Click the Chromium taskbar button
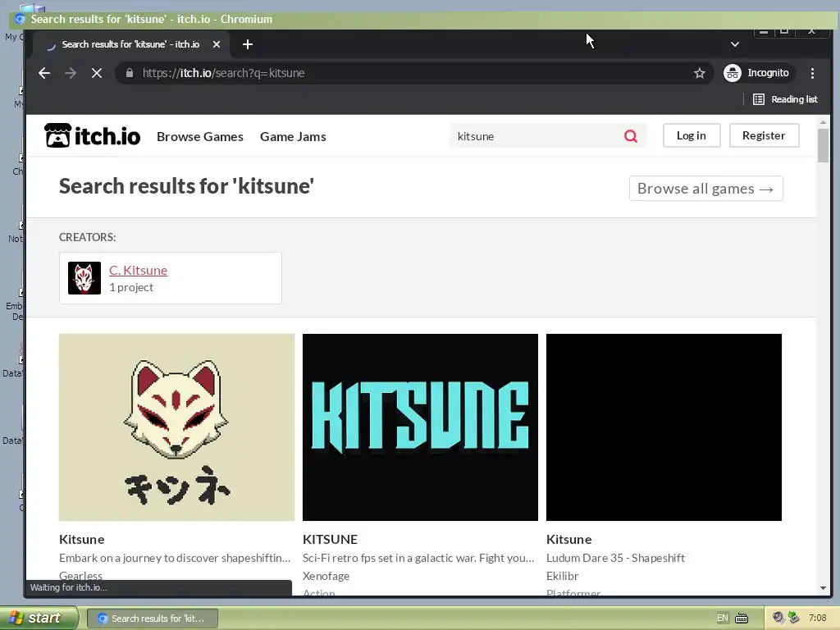840x630 pixels. 152,619
